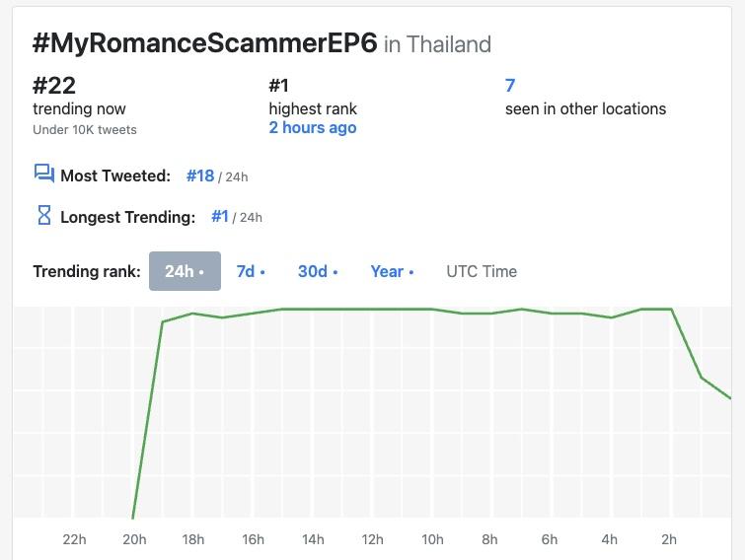Click the 12h marker on the chart axis
Viewport: 745px width, 560px height.
(372, 539)
